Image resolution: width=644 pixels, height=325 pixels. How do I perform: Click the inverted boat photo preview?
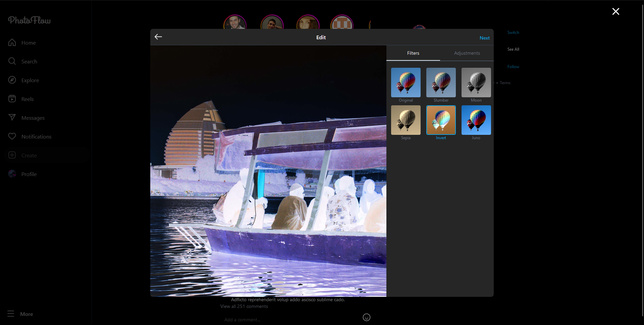click(x=268, y=171)
